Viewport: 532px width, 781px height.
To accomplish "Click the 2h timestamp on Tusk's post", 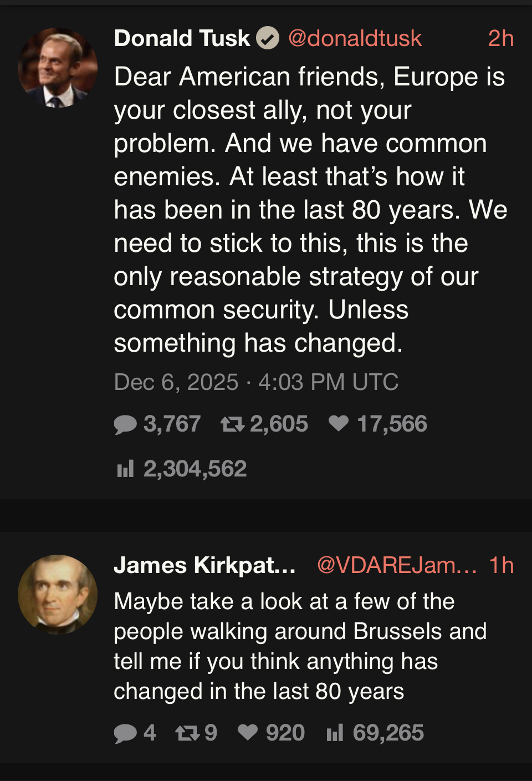I will 500,39.
